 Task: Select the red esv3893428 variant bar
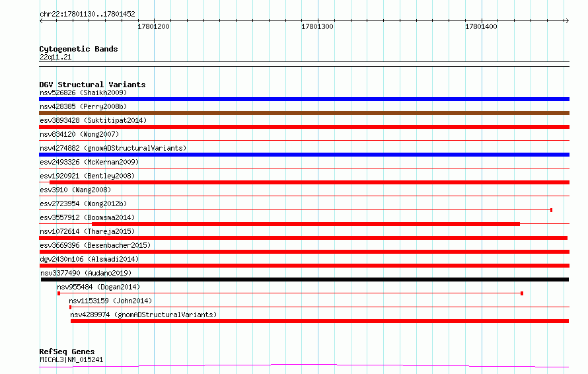[304, 127]
